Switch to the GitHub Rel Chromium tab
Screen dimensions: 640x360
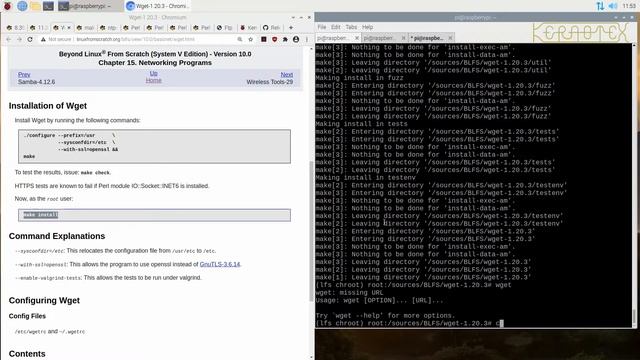click(272, 28)
